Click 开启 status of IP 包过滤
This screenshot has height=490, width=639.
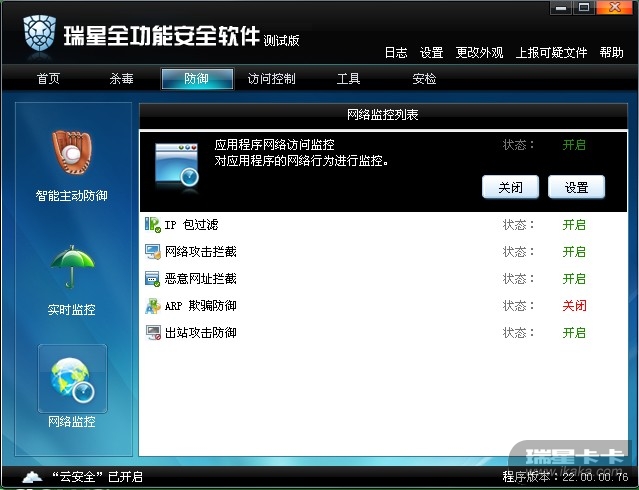[574, 225]
